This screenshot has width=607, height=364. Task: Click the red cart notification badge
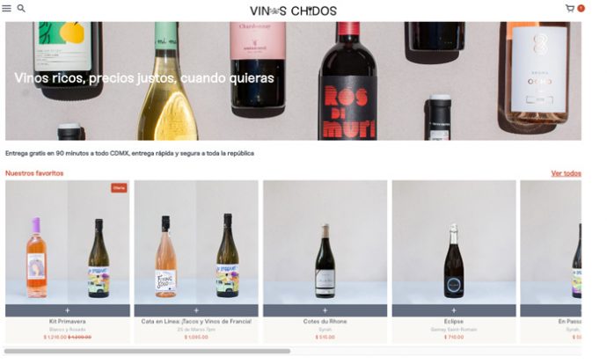pyautogui.click(x=581, y=8)
